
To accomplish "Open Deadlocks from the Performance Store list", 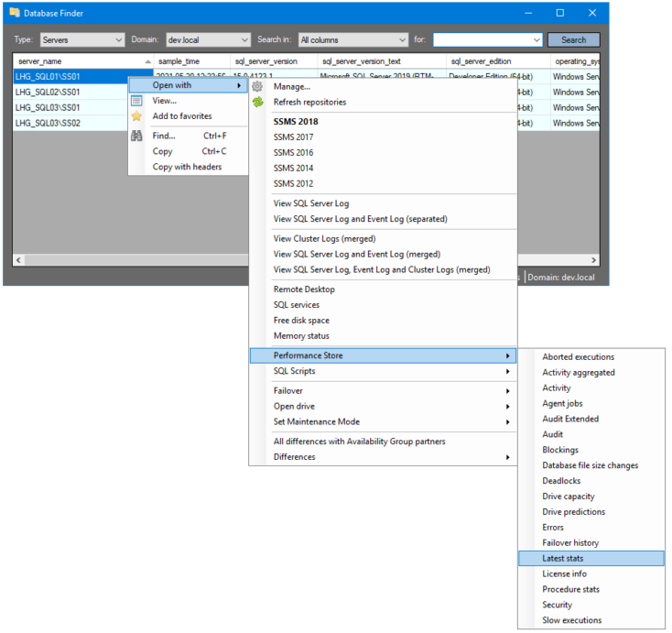I will click(x=560, y=481).
